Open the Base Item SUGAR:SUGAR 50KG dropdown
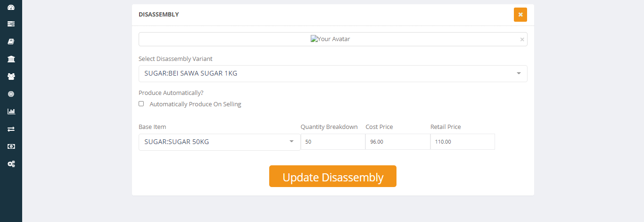Image resolution: width=644 pixels, height=222 pixels. (x=219, y=142)
